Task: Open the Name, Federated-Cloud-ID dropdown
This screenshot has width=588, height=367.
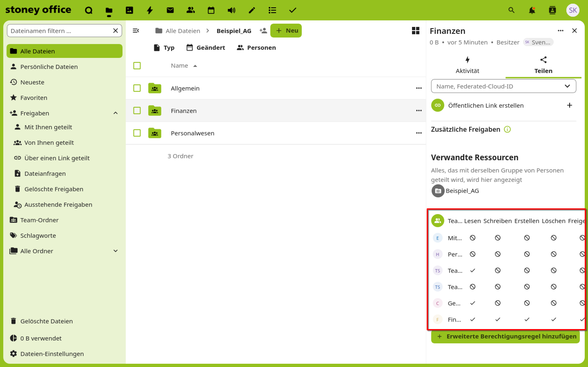Action: 503,86
